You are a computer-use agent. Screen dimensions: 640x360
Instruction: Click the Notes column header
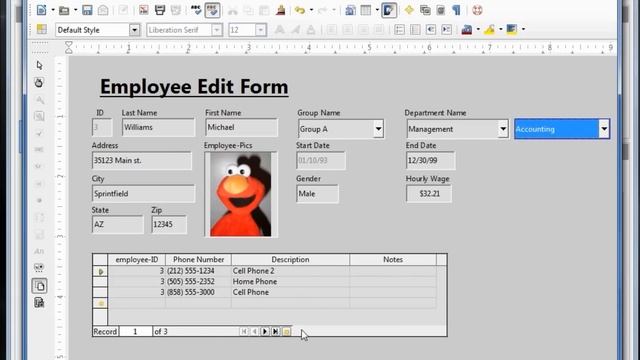point(393,260)
